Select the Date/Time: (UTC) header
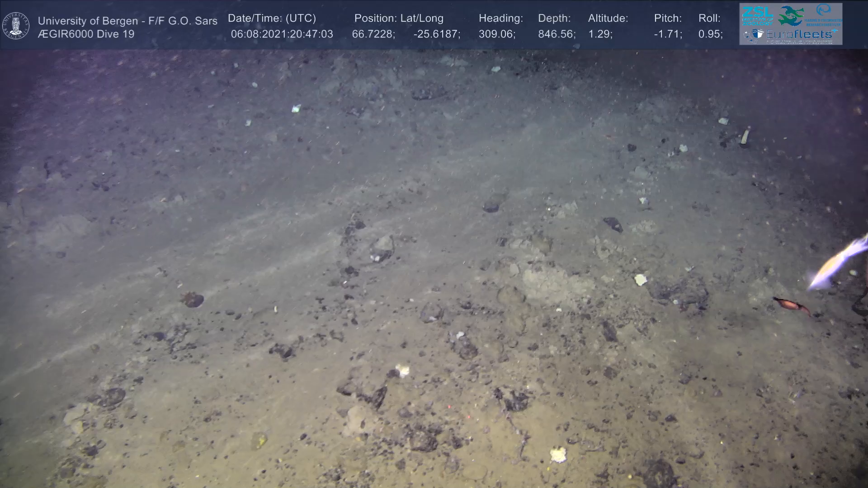Viewport: 868px width, 488px height. coord(272,19)
